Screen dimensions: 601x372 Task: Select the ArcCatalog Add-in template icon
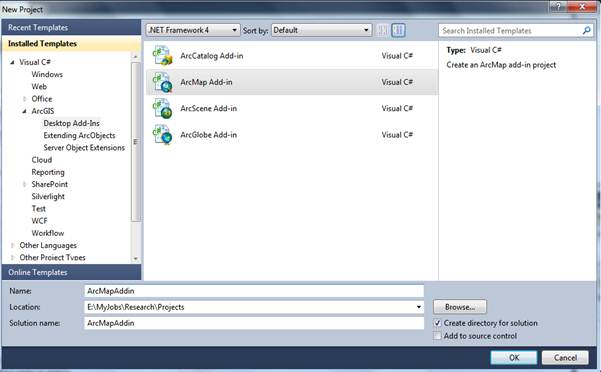(x=163, y=56)
